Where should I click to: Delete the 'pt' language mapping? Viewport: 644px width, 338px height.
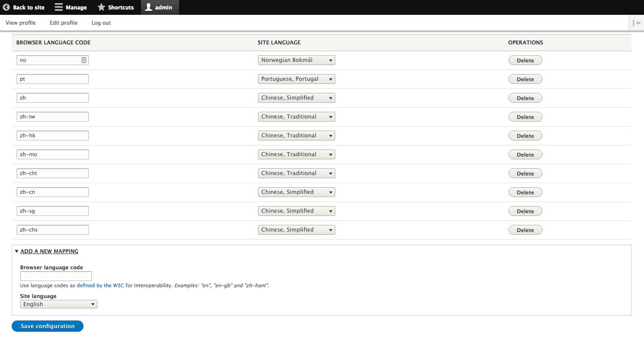[525, 79]
